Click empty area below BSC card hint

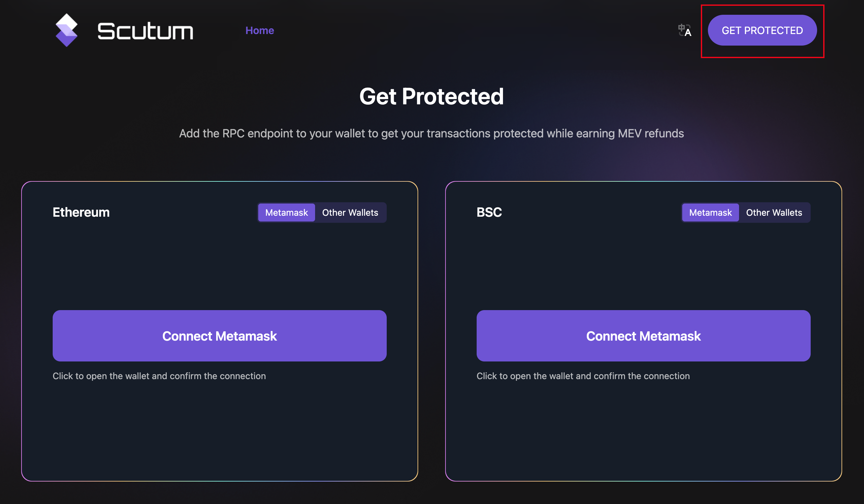(x=643, y=432)
